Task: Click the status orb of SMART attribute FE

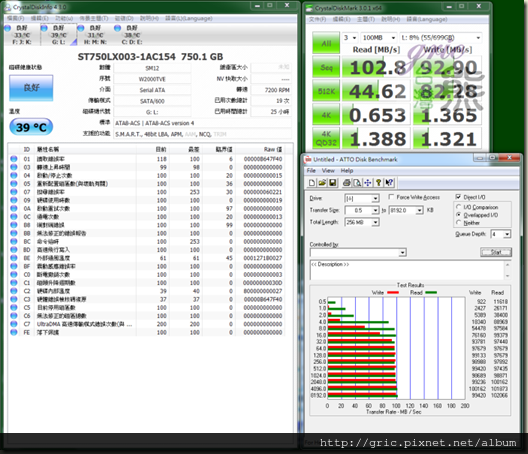Action: click(x=14, y=332)
